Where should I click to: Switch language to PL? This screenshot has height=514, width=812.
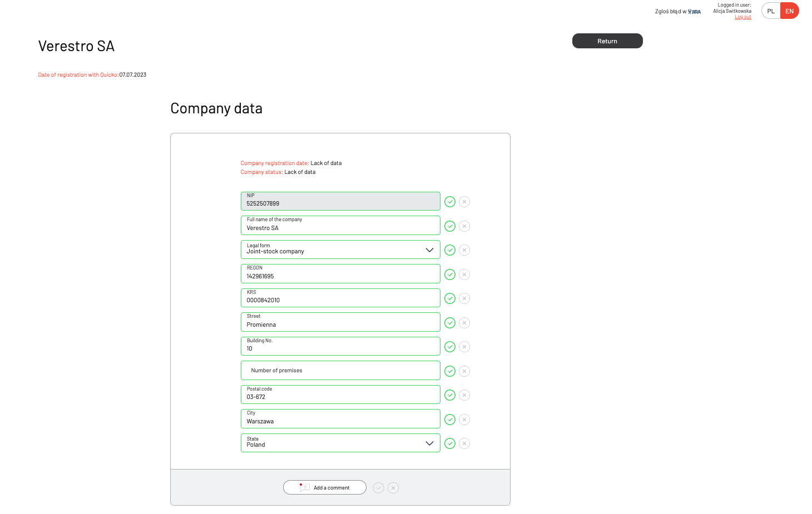(x=771, y=11)
